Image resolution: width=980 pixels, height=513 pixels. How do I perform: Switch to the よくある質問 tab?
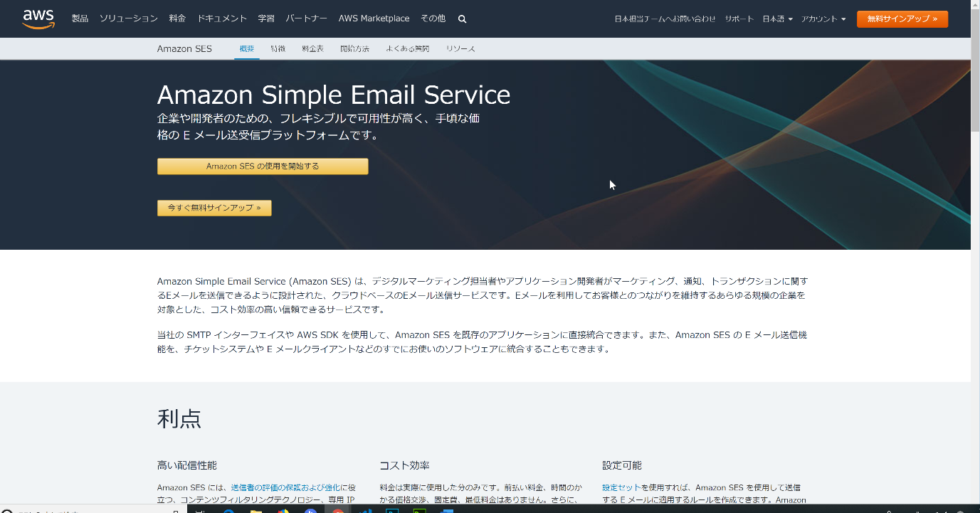pyautogui.click(x=408, y=49)
